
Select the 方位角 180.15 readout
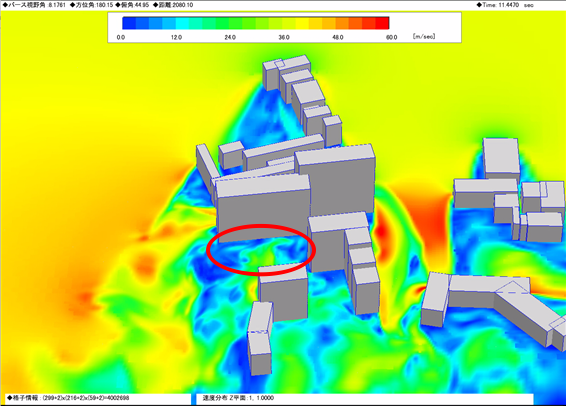[x=91, y=5]
